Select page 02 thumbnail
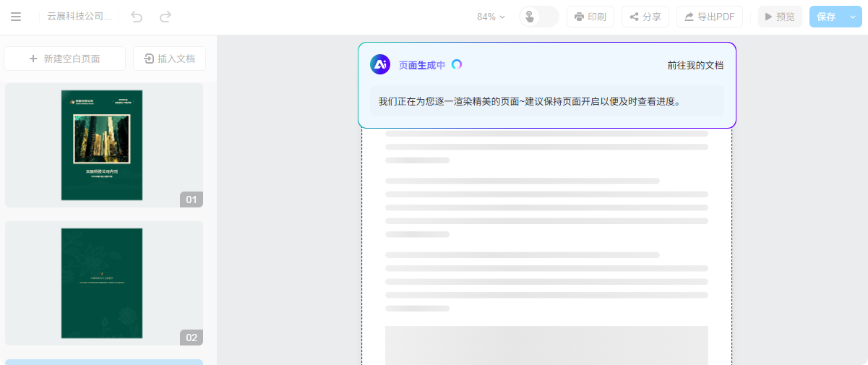868x365 pixels. (x=102, y=283)
